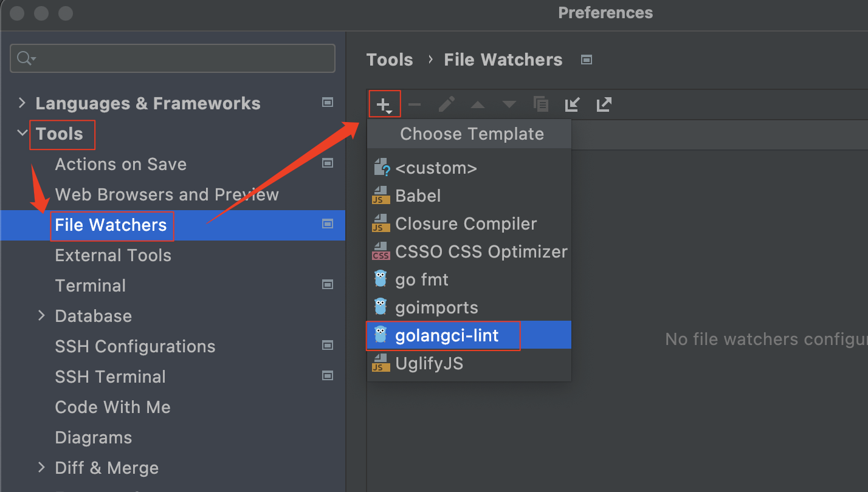
Task: Open Actions on Save settings
Action: [120, 164]
